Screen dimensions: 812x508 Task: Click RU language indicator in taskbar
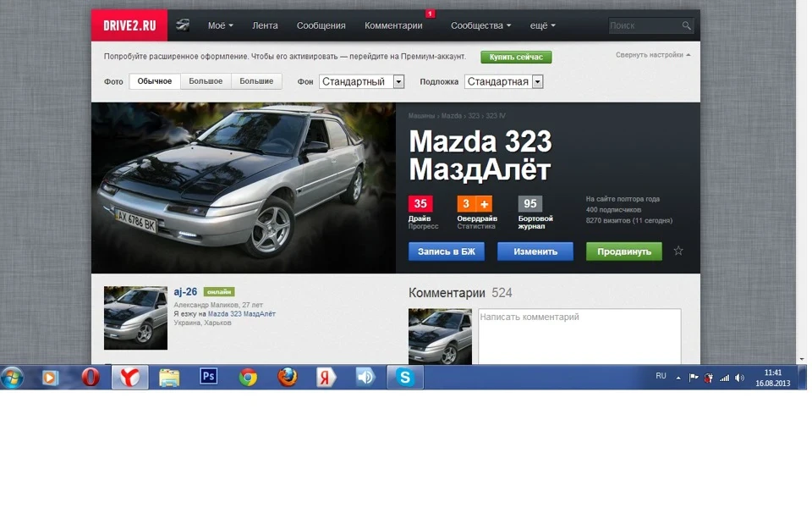tap(661, 376)
